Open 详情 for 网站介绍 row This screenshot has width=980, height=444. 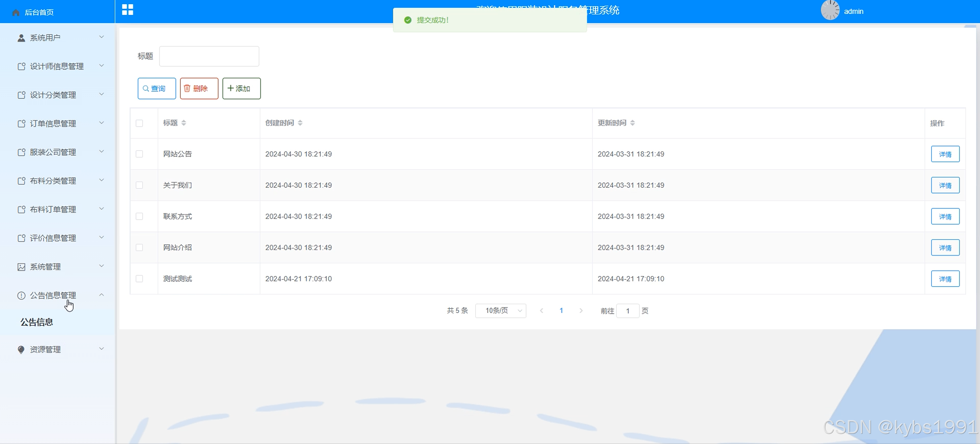[x=945, y=247]
